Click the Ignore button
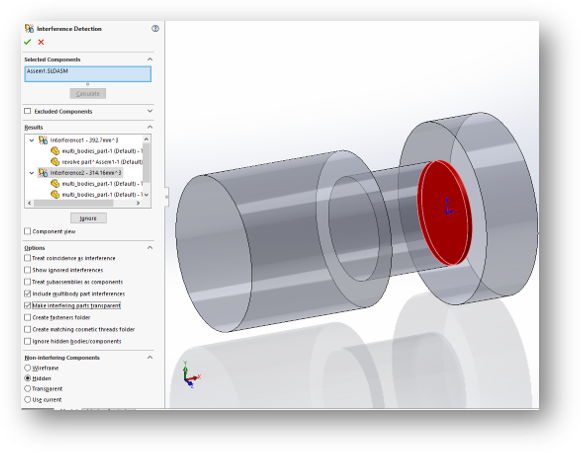The image size is (581, 452). [88, 218]
